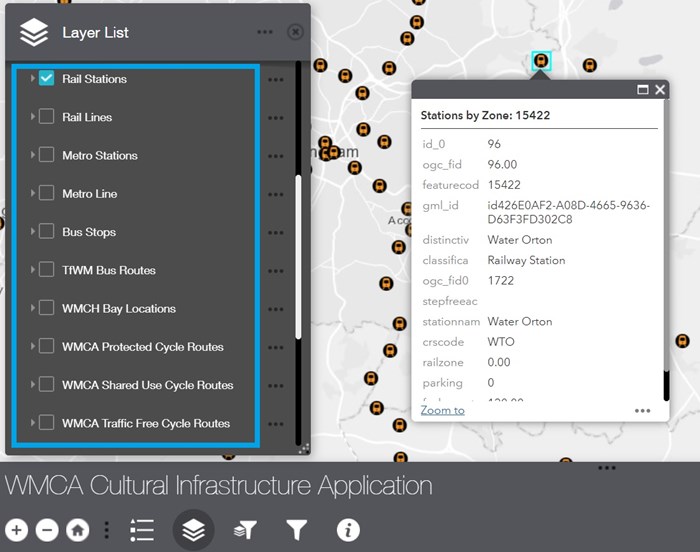Viewport: 700px width, 552px height.
Task: Expand the Rail Lines layer arrow
Action: [32, 117]
